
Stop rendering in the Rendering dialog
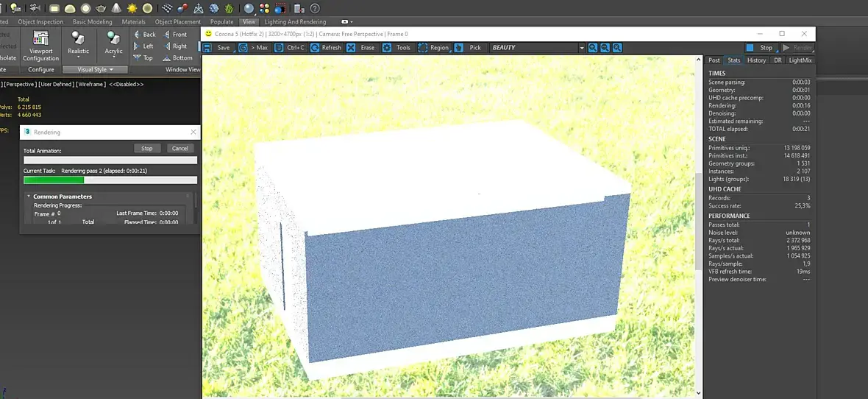pos(146,149)
